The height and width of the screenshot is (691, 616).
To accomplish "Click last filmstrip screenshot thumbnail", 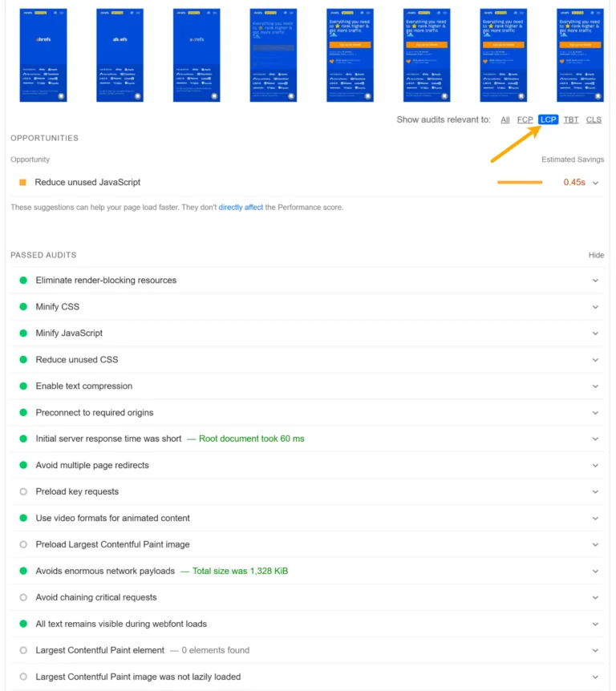I will (x=580, y=55).
